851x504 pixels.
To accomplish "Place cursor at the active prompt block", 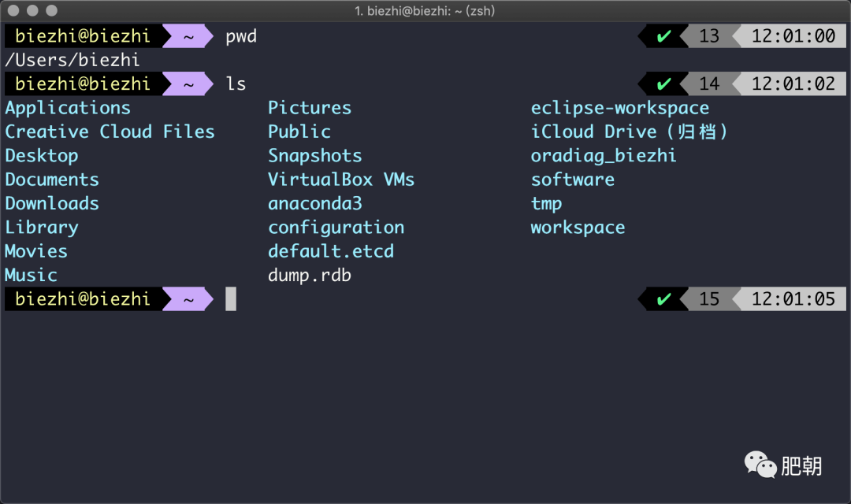I will [x=231, y=299].
